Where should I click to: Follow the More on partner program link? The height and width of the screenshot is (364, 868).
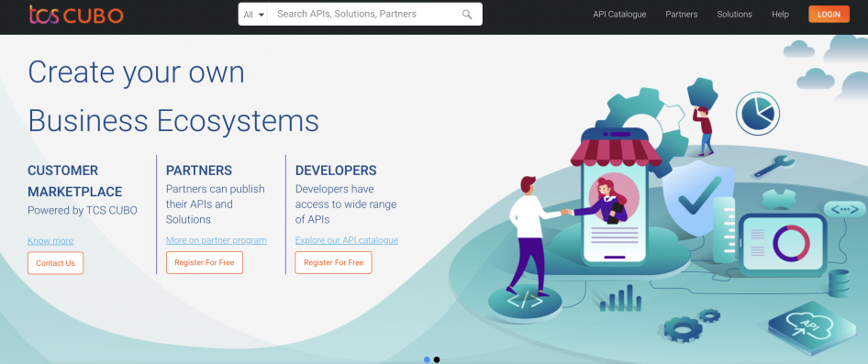(x=217, y=240)
